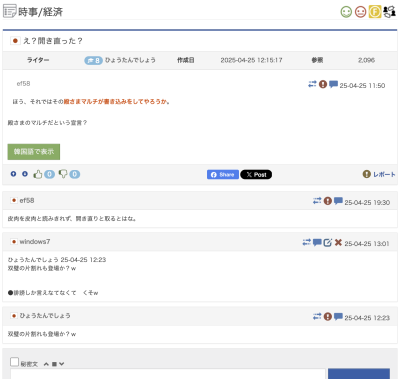Click the up arrow circle under post
Image resolution: width=400 pixels, height=379 pixels.
(13, 174)
